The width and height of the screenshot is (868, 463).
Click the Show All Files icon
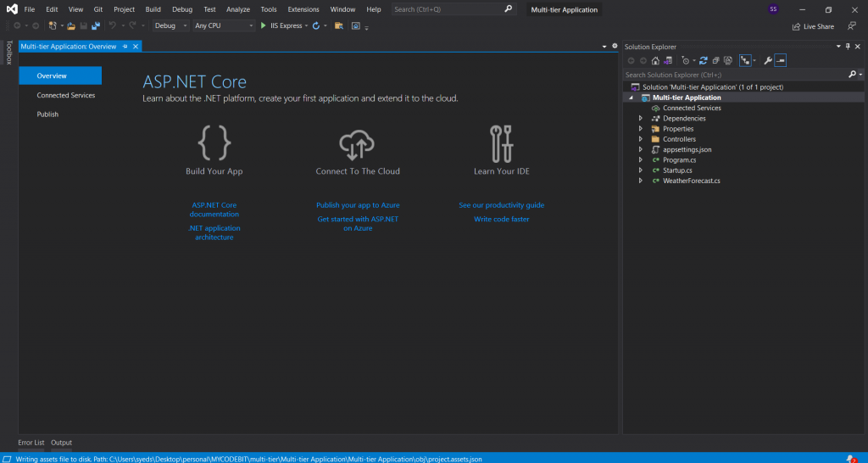click(x=728, y=60)
